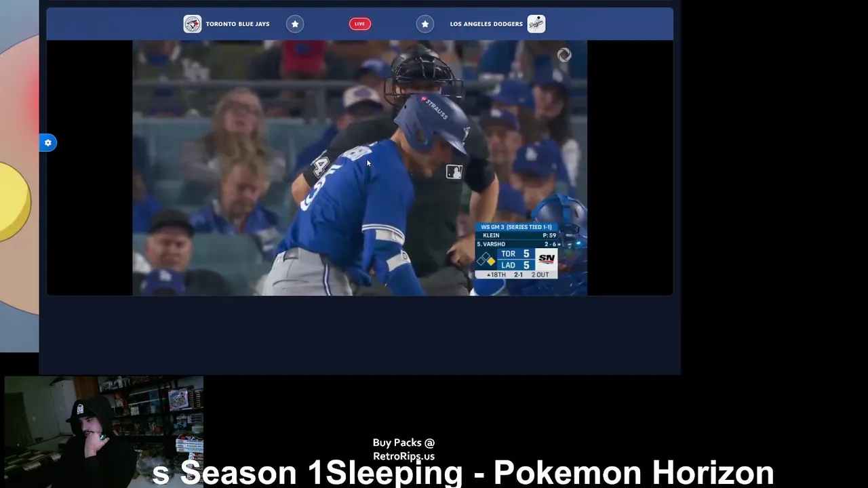Click the S. VARSHO batter line
Screen dimensions: 868x488
(x=516, y=244)
